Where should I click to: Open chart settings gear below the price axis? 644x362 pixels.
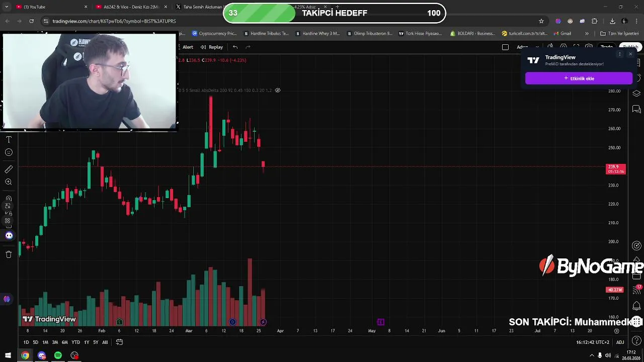617,331
